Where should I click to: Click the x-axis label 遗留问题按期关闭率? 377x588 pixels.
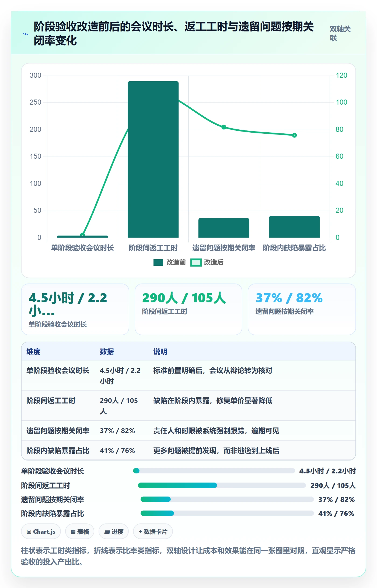tap(224, 248)
